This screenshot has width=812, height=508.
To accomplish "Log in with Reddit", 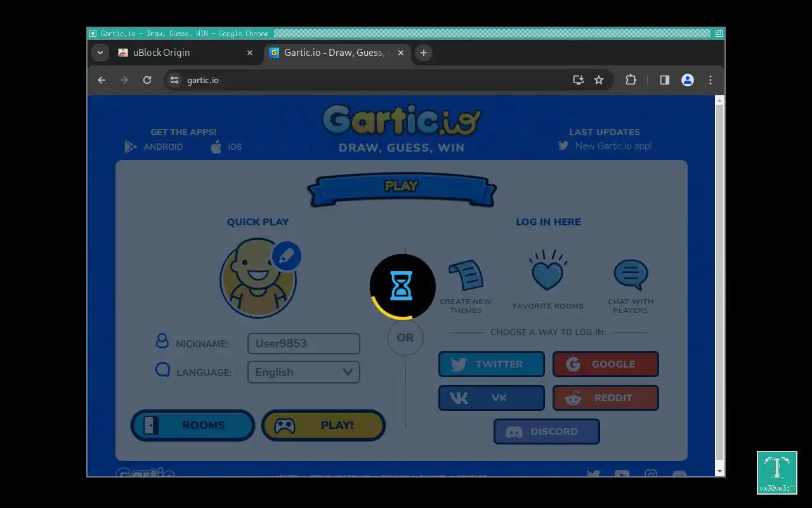I will coord(606,398).
